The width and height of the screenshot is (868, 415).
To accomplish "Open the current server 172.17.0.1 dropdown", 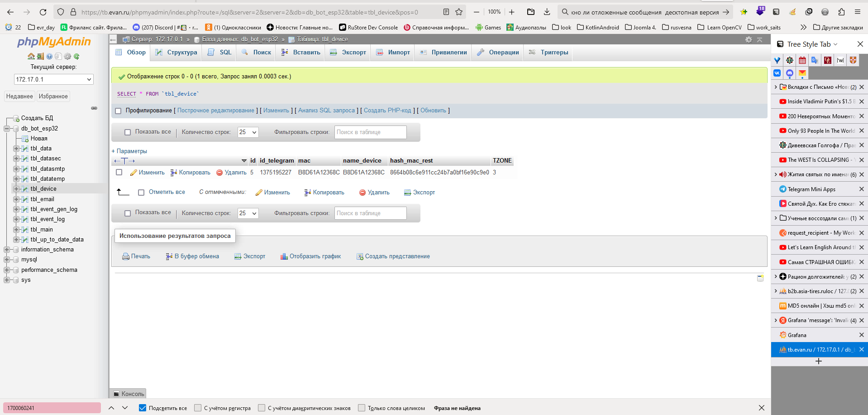I will (53, 79).
